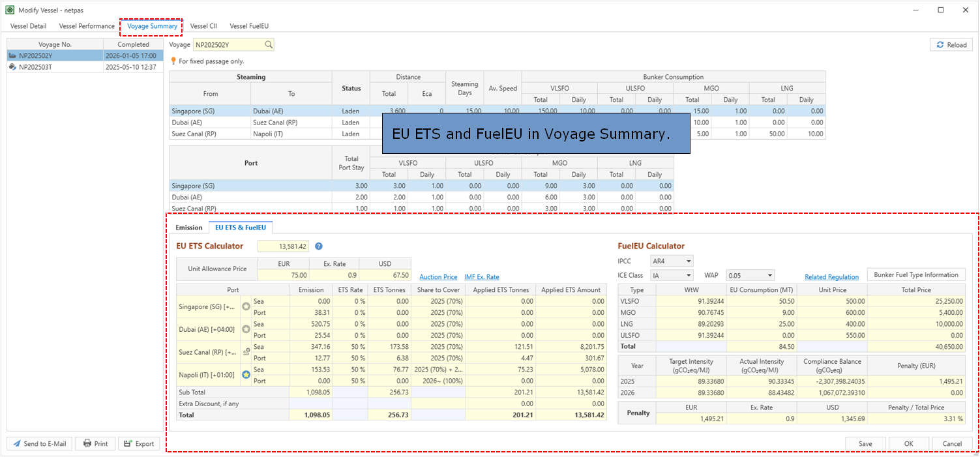This screenshot has width=980, height=457.
Task: Click the canal icon in the Suez Canal row
Action: coord(246,352)
